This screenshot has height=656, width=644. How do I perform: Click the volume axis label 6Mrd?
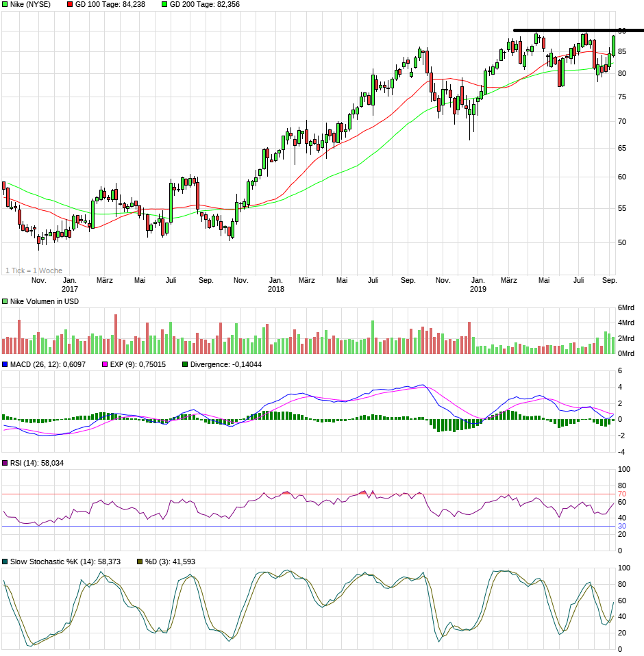[626, 308]
